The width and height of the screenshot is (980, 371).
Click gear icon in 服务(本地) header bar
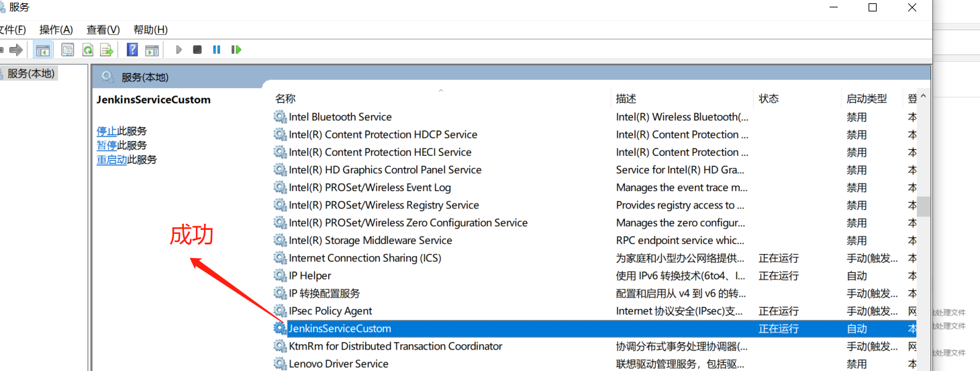107,77
